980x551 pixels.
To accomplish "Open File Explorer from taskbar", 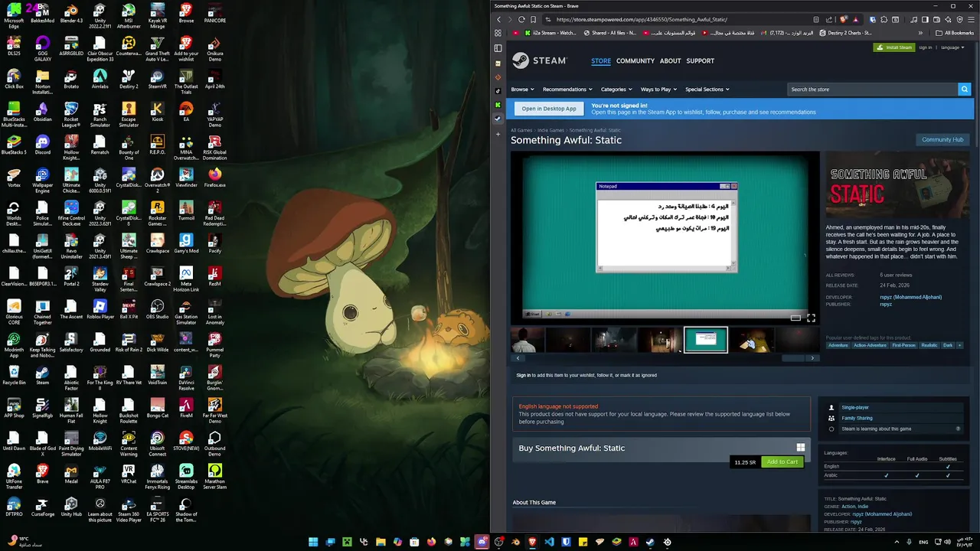I will pyautogui.click(x=381, y=542).
